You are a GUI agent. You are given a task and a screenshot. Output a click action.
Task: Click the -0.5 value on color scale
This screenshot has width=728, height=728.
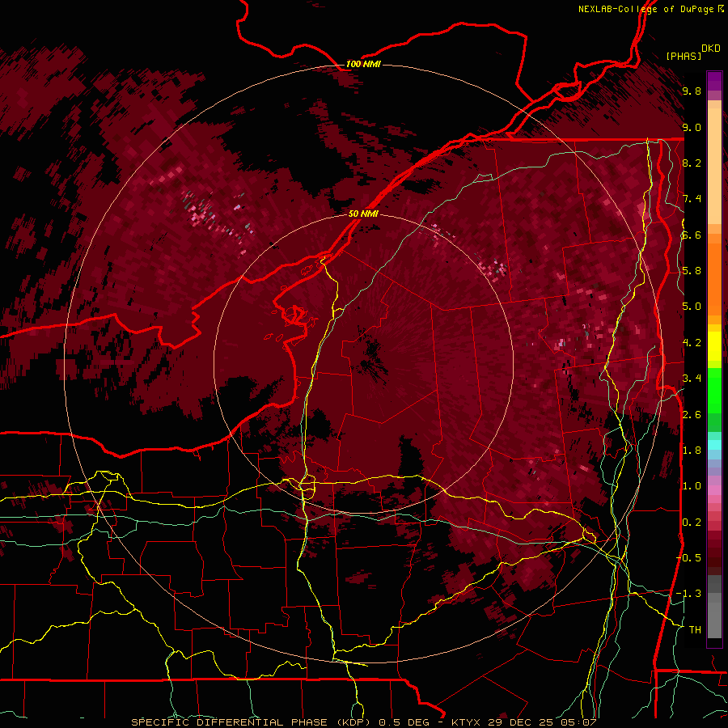pyautogui.click(x=689, y=558)
